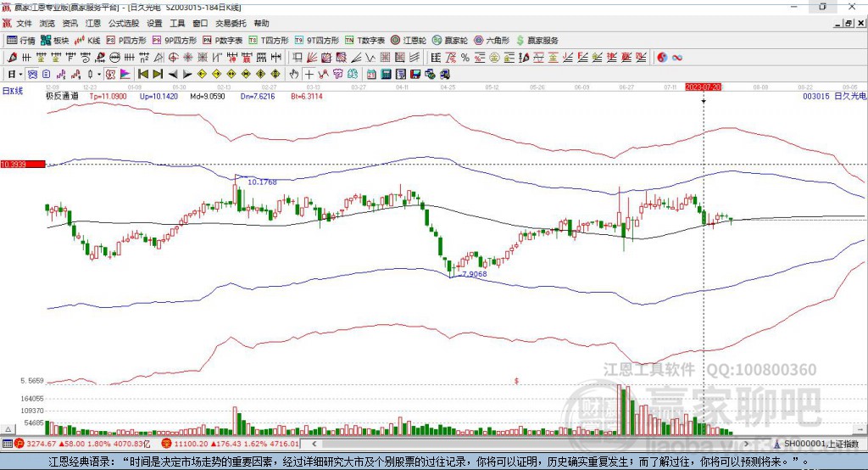The height and width of the screenshot is (470, 868).
Task: Open the 板块 sector view
Action: tap(54, 41)
